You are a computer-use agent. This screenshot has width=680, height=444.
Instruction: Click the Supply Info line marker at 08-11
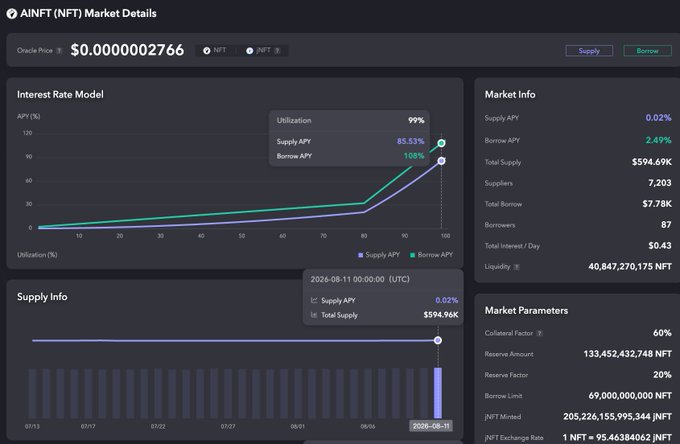pyautogui.click(x=438, y=340)
